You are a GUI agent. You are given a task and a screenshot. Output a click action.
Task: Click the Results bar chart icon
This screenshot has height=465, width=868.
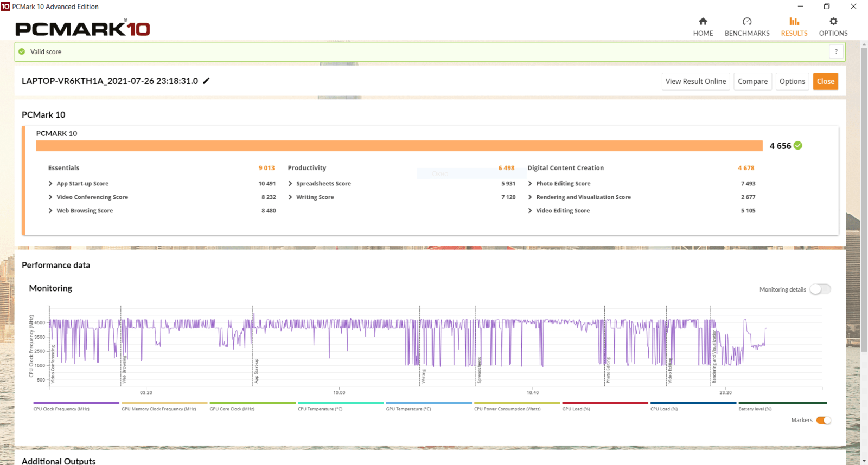tap(794, 21)
